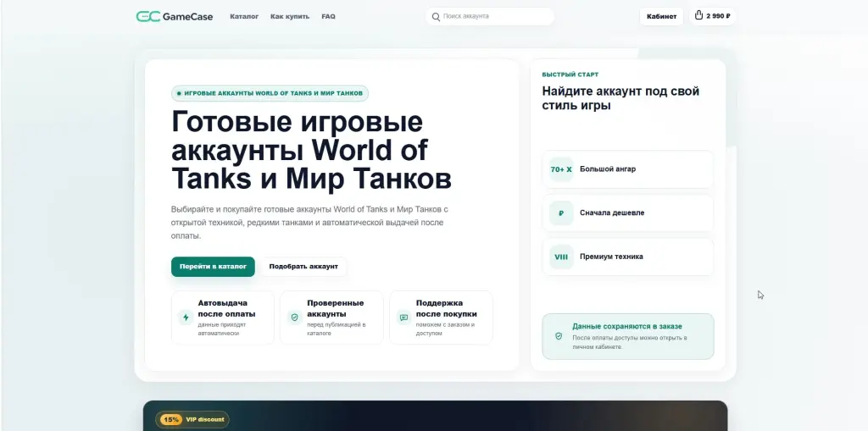Click the Автовыдача после оплаты card
This screenshot has height=431, width=868.
pyautogui.click(x=223, y=318)
